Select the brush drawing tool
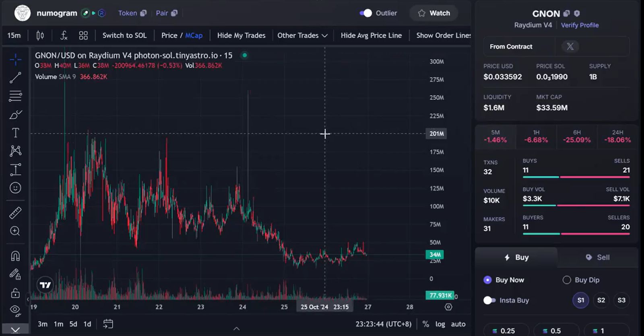 15,115
